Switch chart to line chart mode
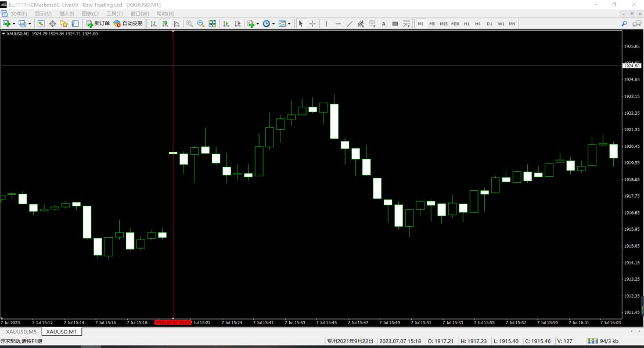 tap(177, 24)
